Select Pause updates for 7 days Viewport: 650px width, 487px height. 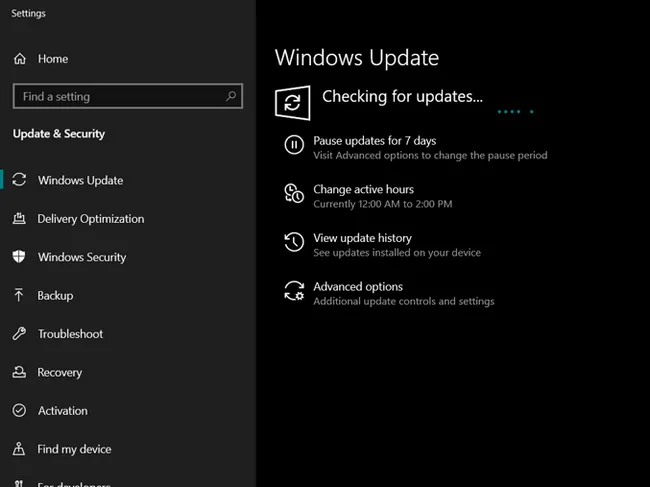[x=375, y=141]
